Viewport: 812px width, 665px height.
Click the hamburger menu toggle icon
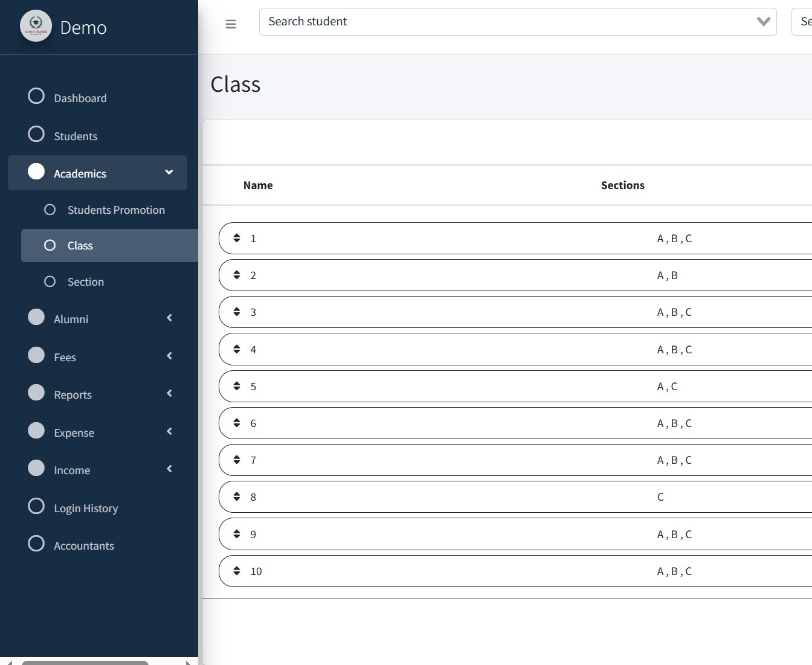tap(230, 24)
